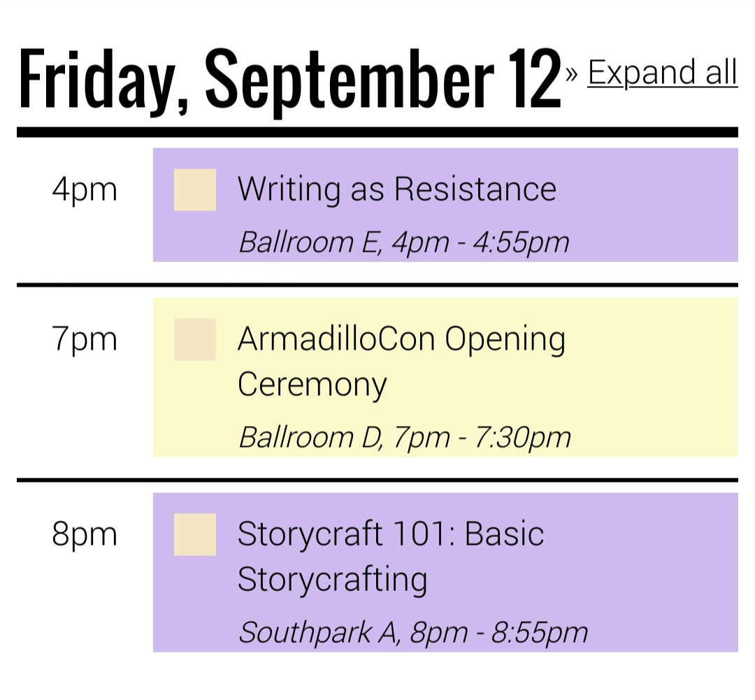
Task: Click the thick black rule under the heading
Action: (377, 132)
